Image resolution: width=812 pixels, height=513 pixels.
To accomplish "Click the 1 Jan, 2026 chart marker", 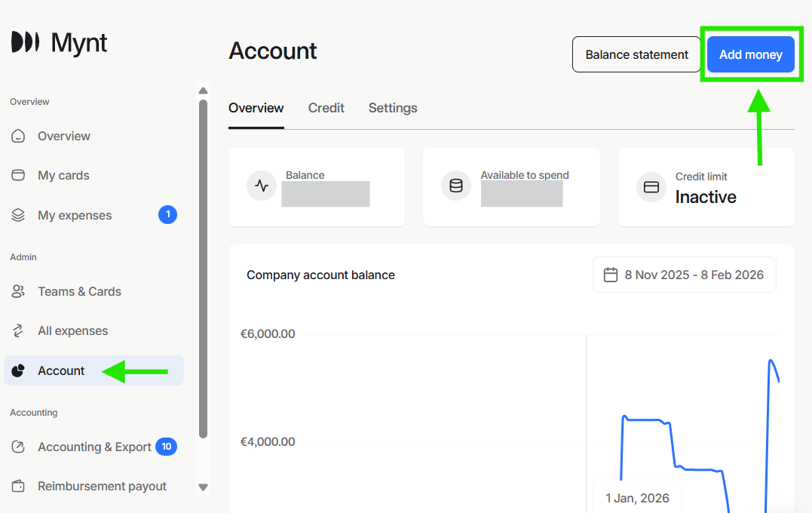I will pyautogui.click(x=637, y=498).
